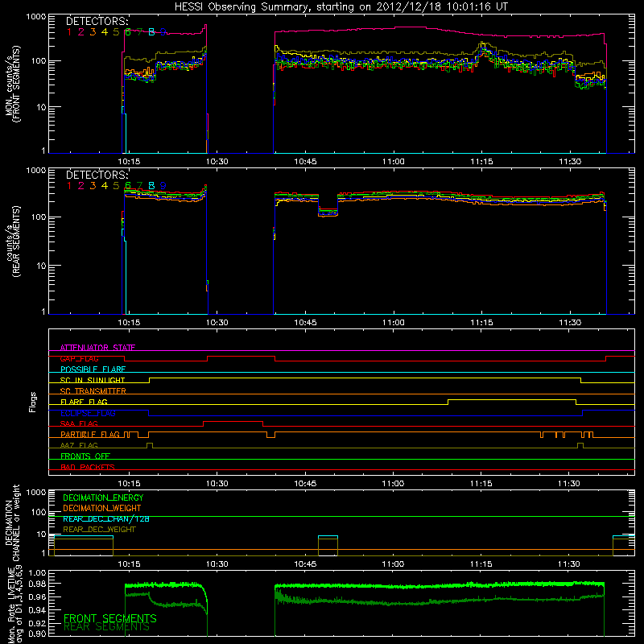
Task: Click the Flags vertical axis title
Action: tap(32, 402)
